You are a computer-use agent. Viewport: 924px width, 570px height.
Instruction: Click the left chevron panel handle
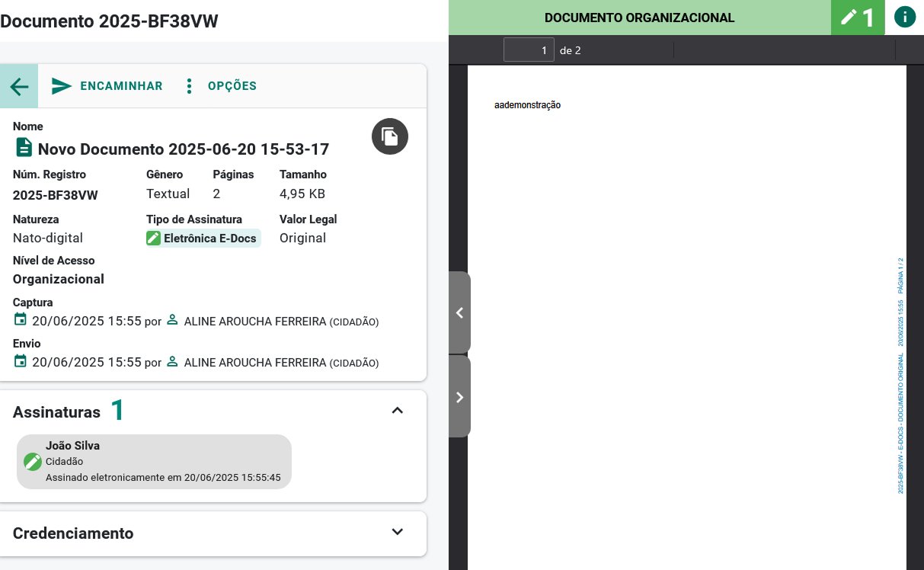point(459,312)
